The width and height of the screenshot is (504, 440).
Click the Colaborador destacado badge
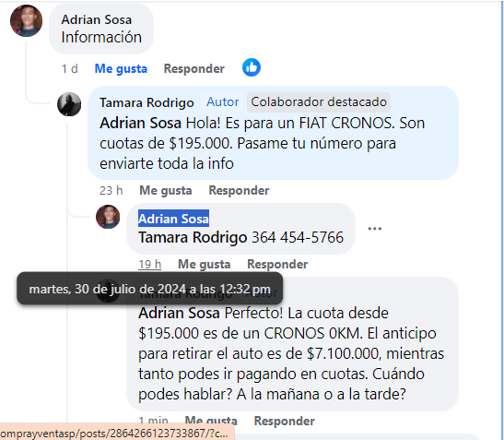(319, 102)
